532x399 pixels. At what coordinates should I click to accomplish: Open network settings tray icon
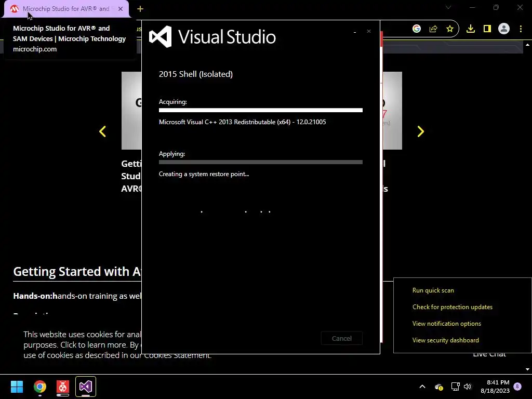click(455, 387)
